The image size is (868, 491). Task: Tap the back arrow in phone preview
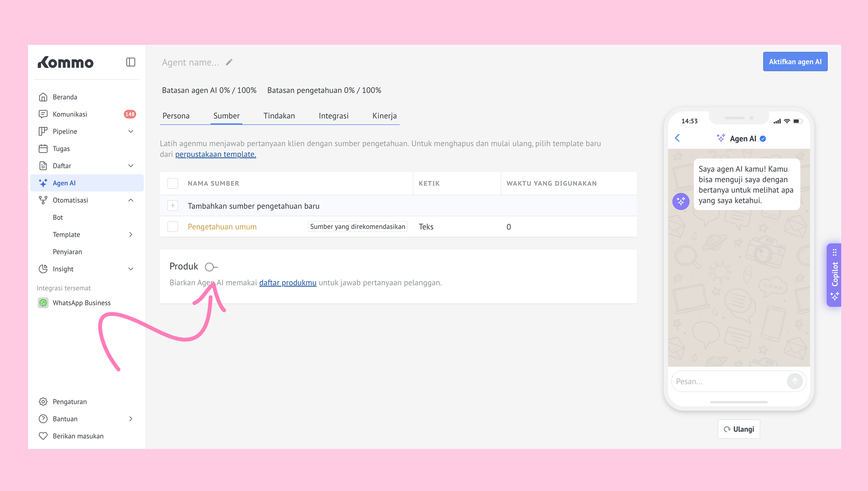point(677,138)
